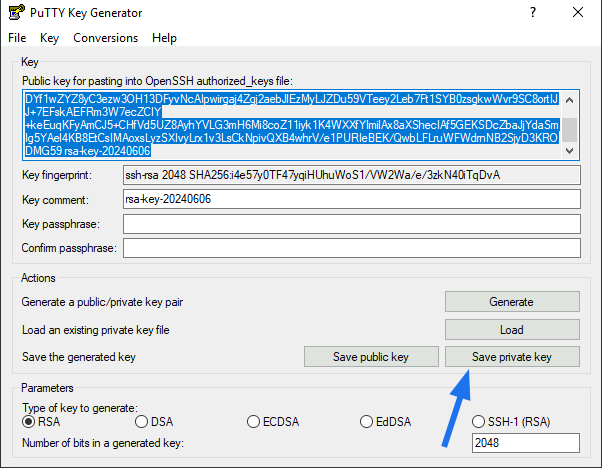The image size is (602, 468).
Task: Click Save public key
Action: click(x=371, y=357)
